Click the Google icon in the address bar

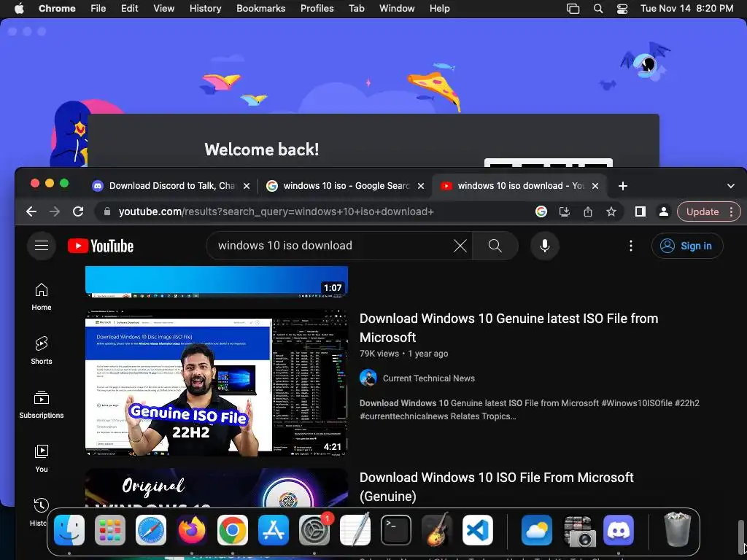(x=541, y=211)
